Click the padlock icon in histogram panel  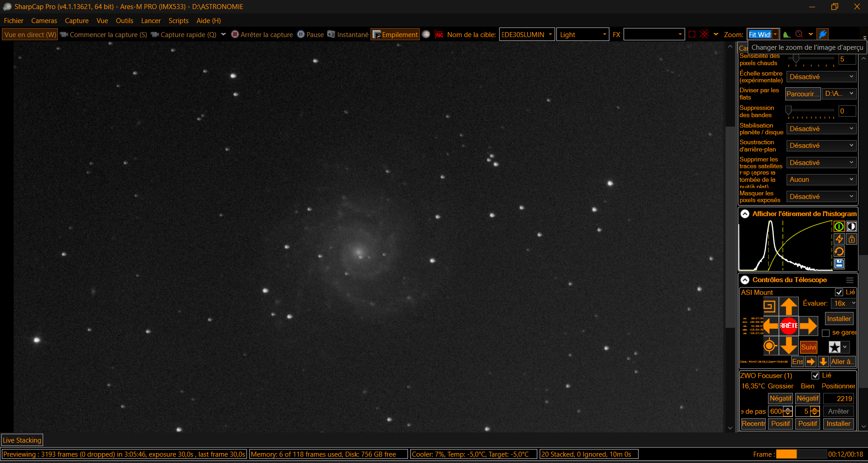click(x=851, y=239)
